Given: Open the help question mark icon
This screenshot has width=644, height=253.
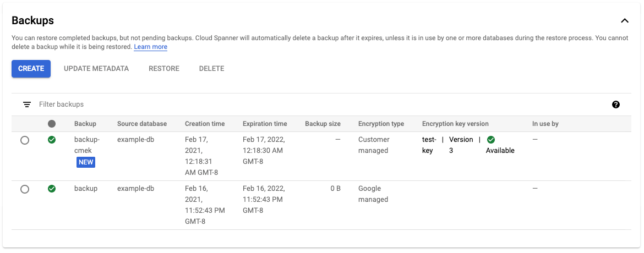Looking at the screenshot, I should 615,105.
